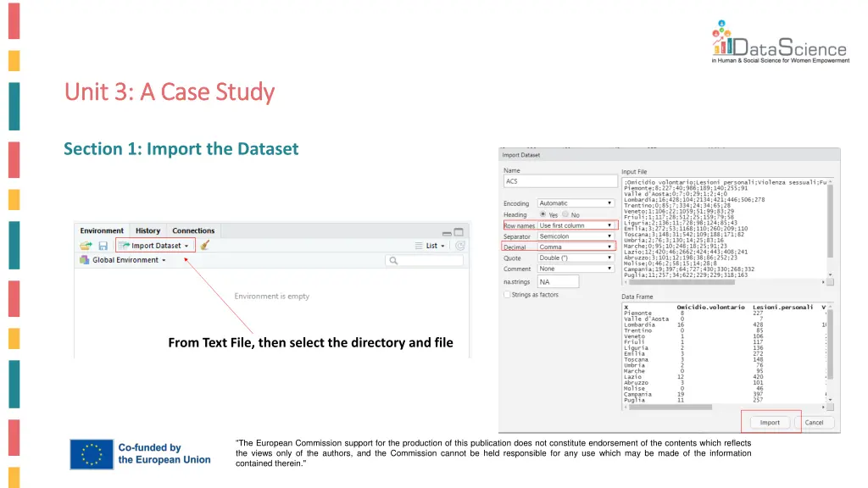Refresh the Environment pane with the refresh icon

click(x=459, y=246)
